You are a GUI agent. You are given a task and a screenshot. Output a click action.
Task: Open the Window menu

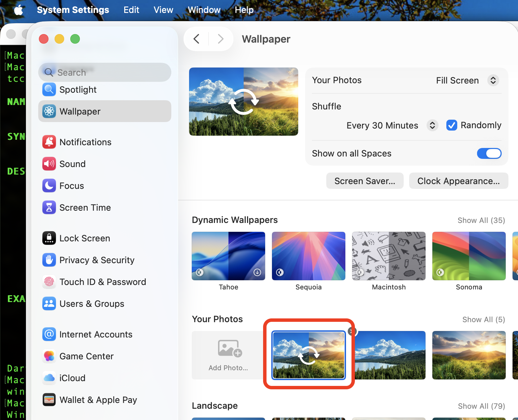point(204,10)
